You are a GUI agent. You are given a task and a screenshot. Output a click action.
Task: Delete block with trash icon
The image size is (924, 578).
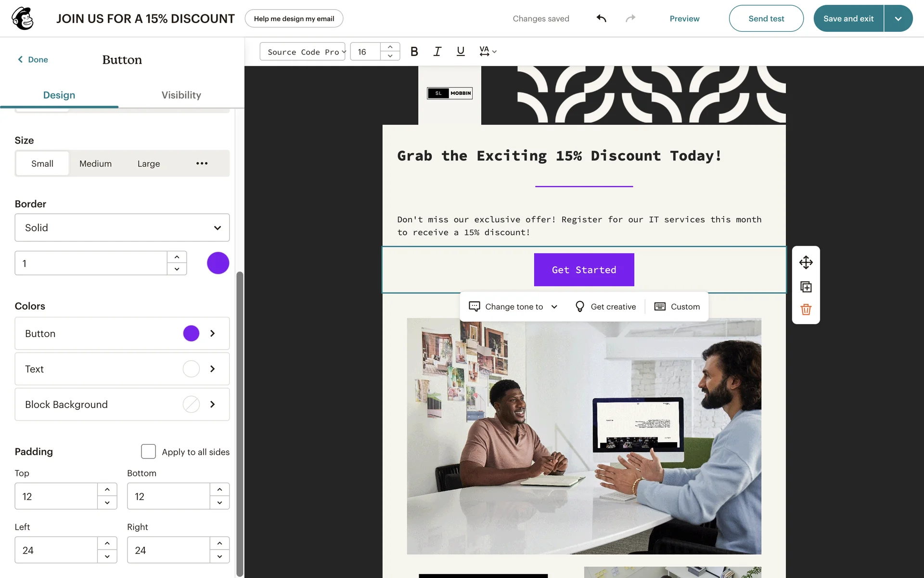pos(806,310)
